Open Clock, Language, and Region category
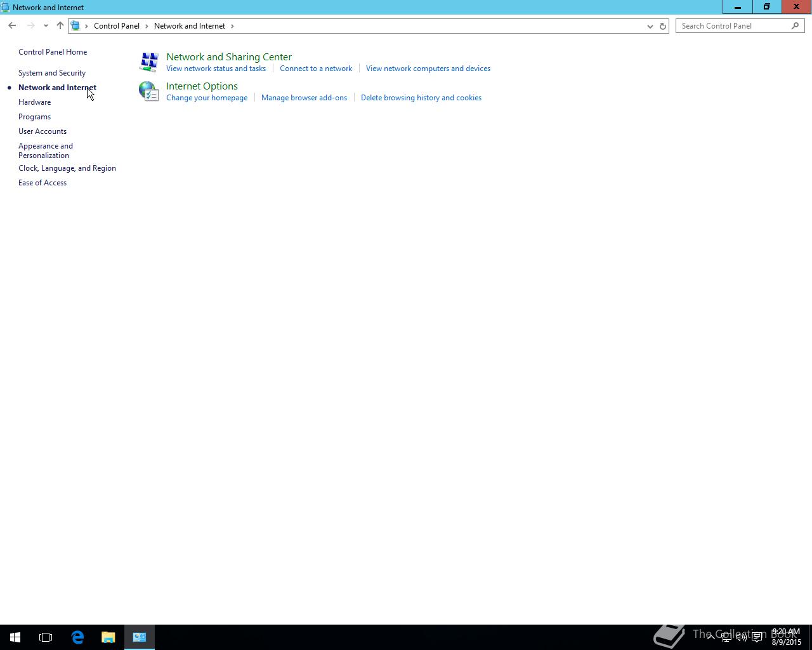Screen dimensions: 812x650 click(x=67, y=168)
